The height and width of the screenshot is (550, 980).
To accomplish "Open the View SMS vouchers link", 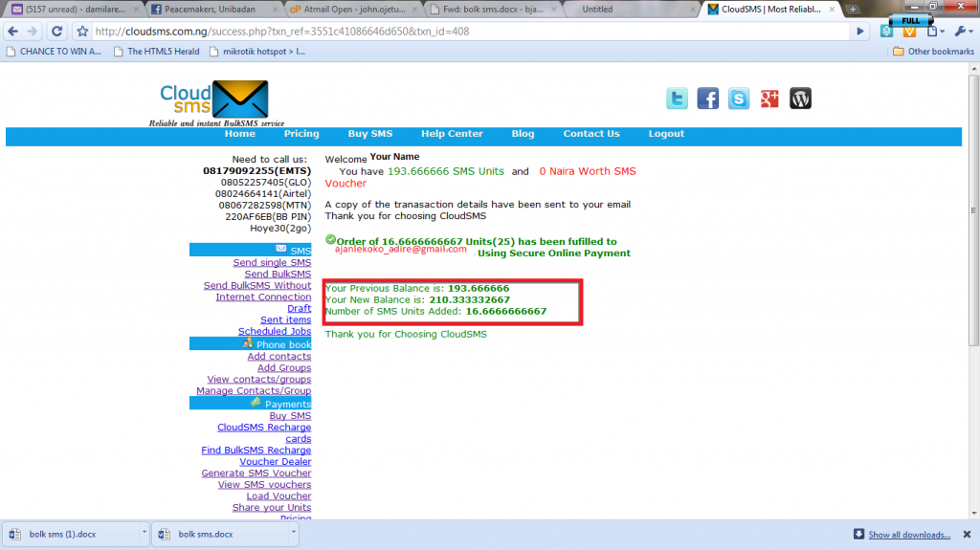I will tap(264, 484).
